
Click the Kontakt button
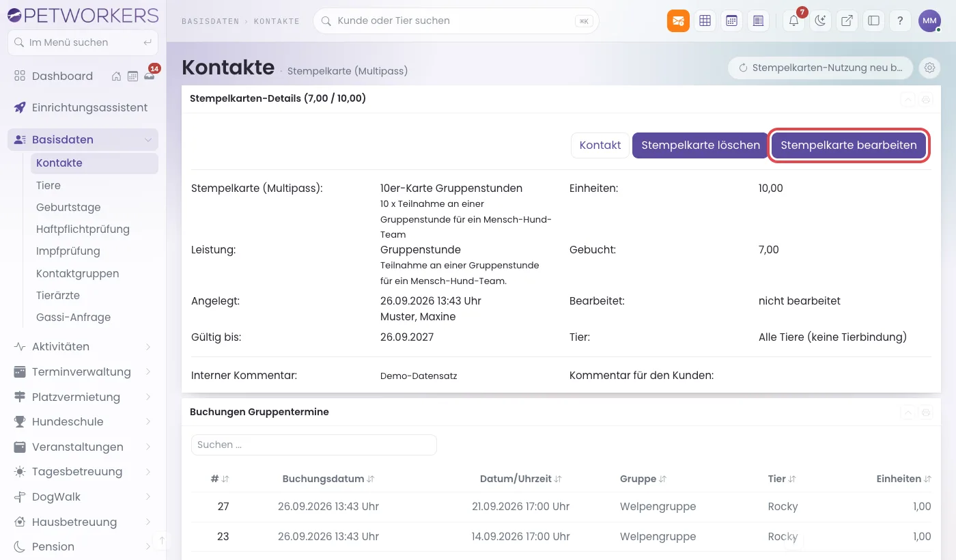[x=600, y=145]
